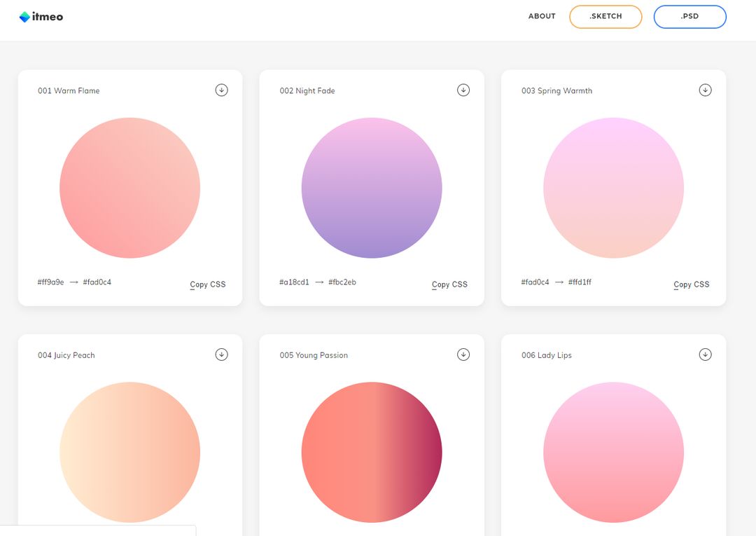Copy CSS for Spring Warmth gradient
The image size is (756, 536).
[x=692, y=284]
